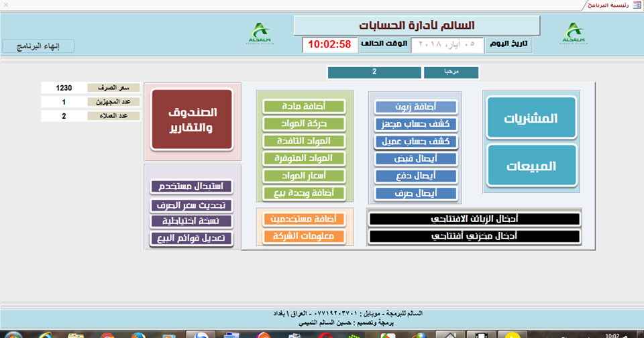
Task: Click the عدد العملاء value field
Action: [64, 116]
